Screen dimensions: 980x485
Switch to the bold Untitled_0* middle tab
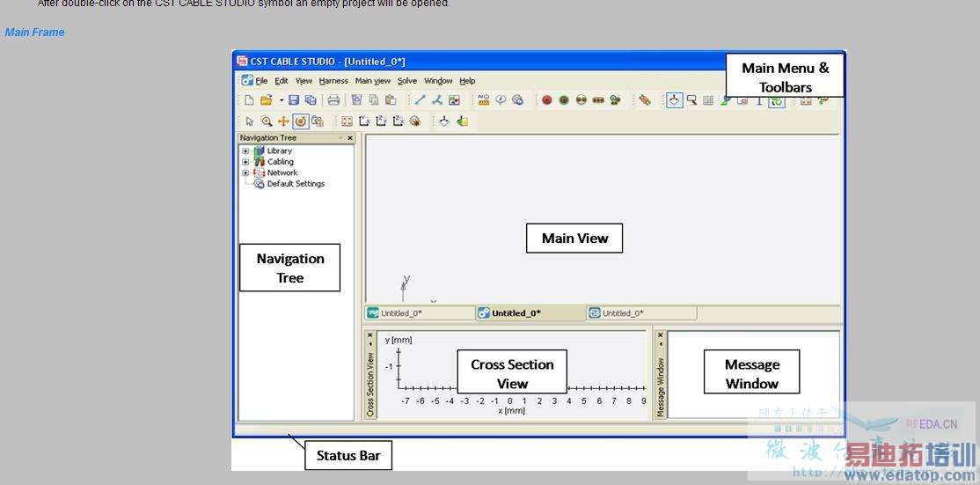[530, 313]
